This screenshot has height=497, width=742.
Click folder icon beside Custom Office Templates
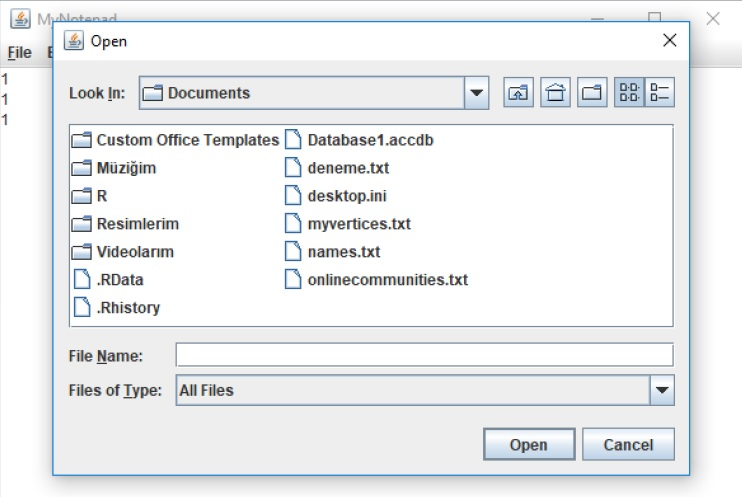click(x=81, y=140)
